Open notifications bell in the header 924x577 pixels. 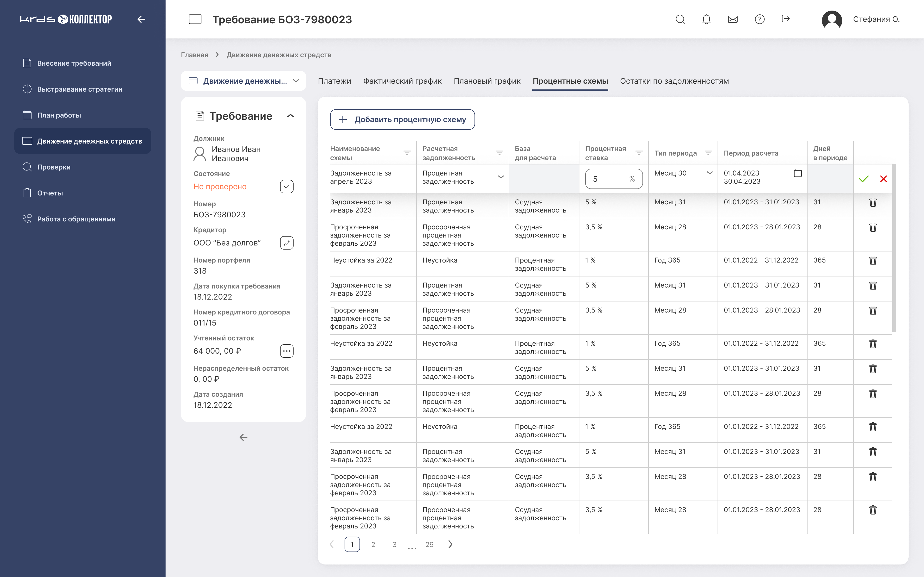[x=706, y=19]
